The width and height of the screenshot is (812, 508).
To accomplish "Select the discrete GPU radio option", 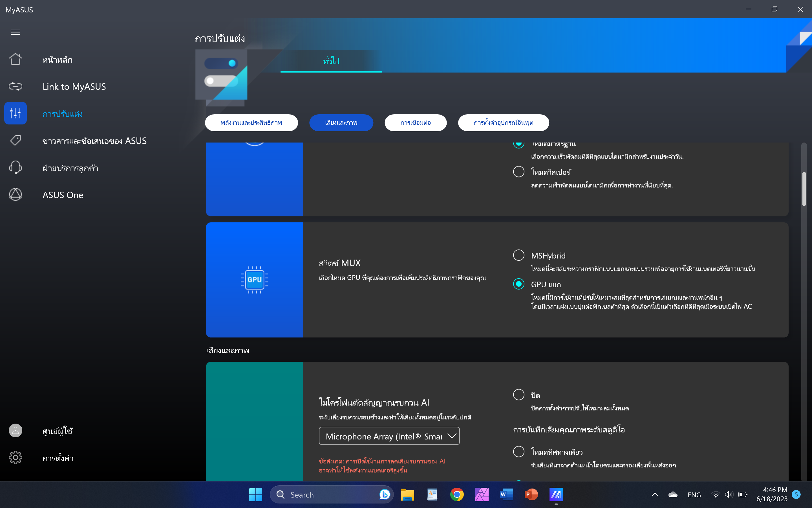I will pyautogui.click(x=518, y=284).
